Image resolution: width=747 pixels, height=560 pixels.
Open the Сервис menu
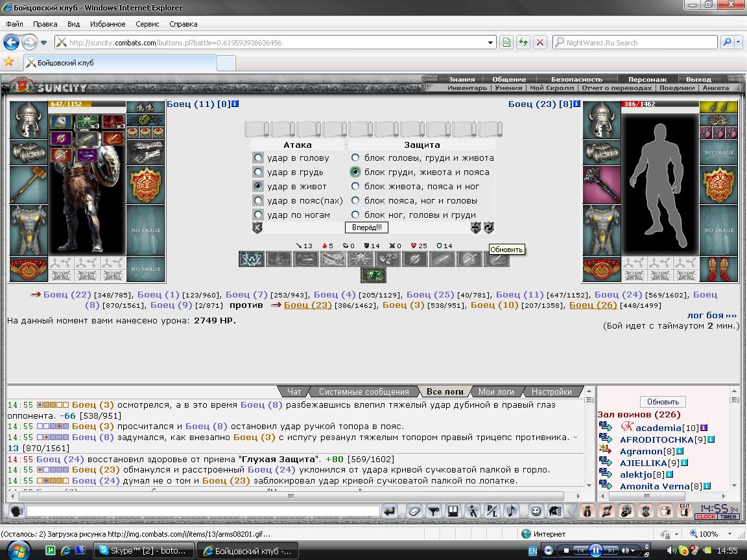147,24
